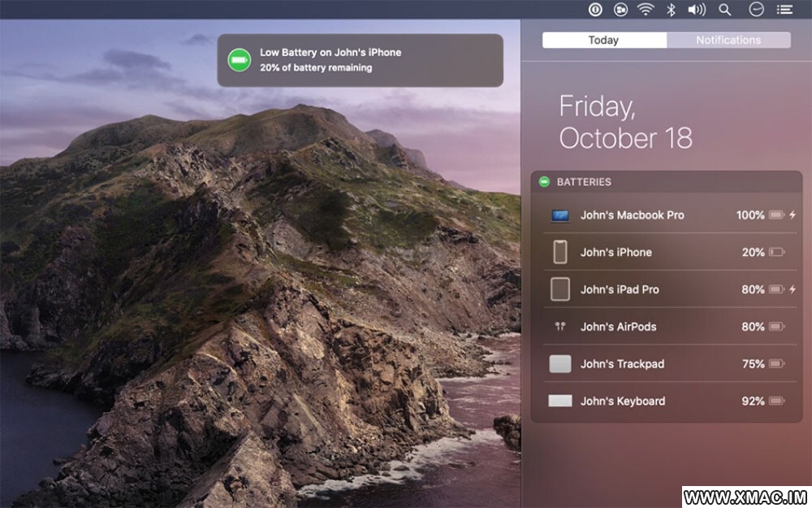Toggle the Notification Center list icon
This screenshot has width=812, height=508.
[784, 9]
